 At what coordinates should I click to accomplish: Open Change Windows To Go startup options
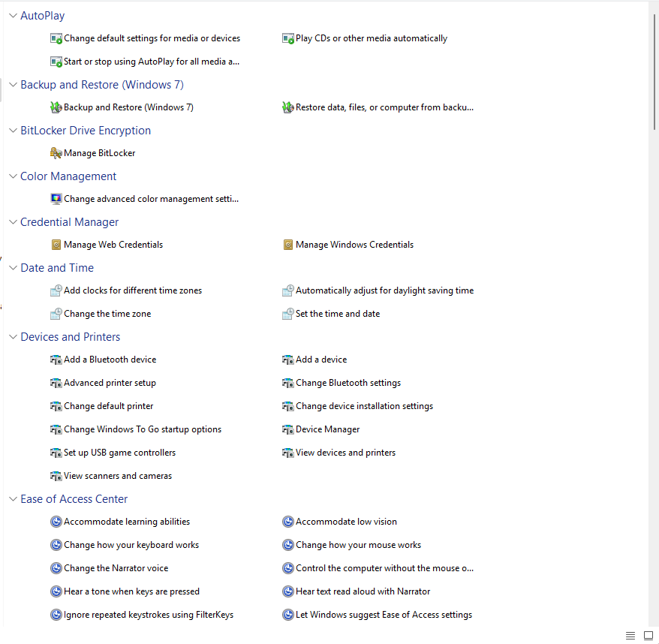click(x=143, y=429)
